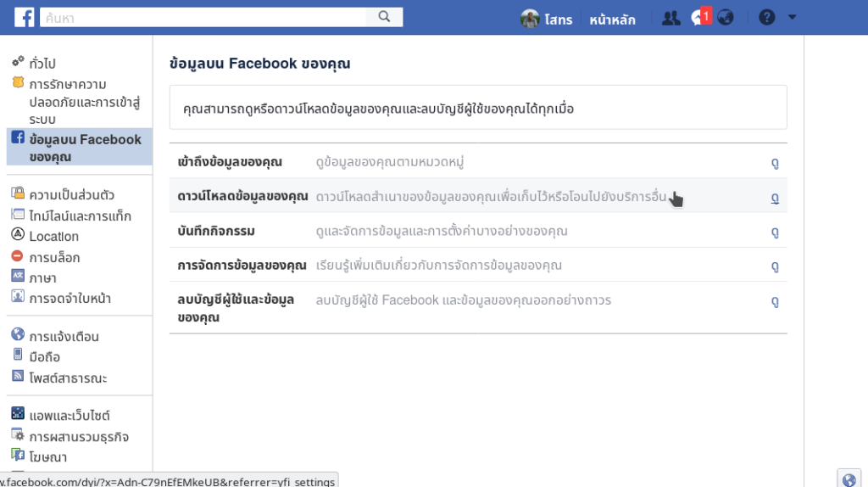Click the apps icon beside แอพและเว็บไซต์
Viewport: 868px width, 487px height.
click(x=18, y=412)
